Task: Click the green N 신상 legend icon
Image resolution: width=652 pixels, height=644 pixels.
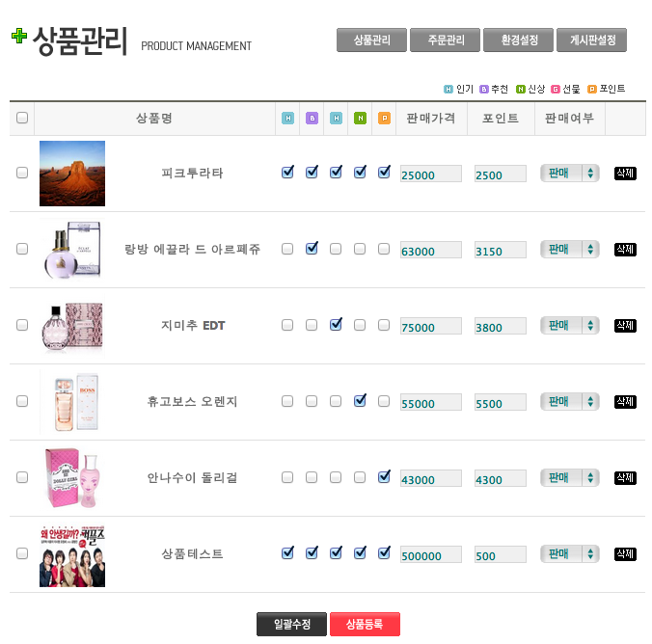Action: tap(521, 90)
